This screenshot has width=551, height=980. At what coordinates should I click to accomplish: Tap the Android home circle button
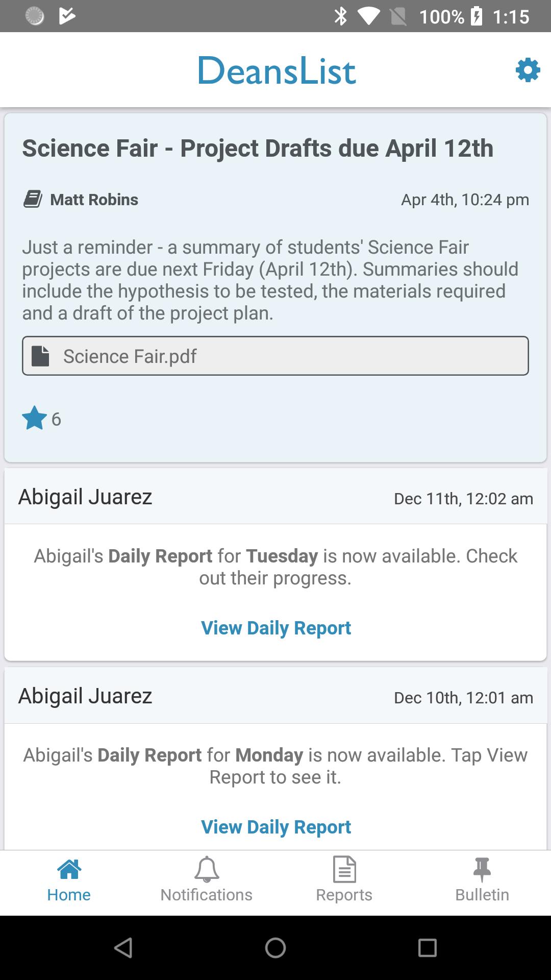click(275, 948)
